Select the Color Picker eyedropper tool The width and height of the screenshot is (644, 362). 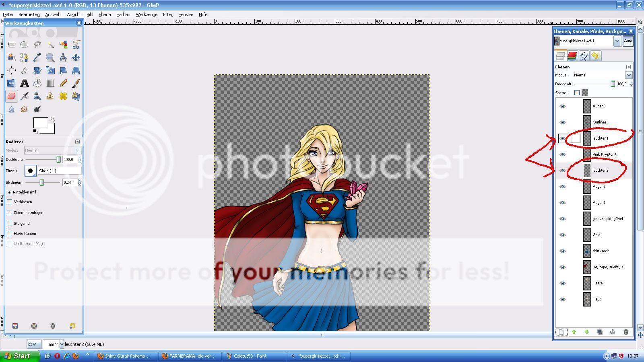tap(37, 58)
